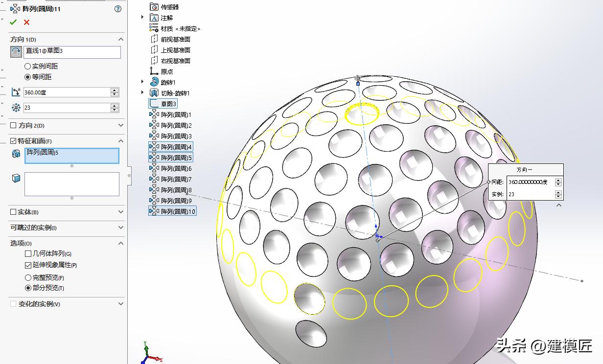The height and width of the screenshot is (364, 603).
Task: Expand the 注解 tree node
Action: [x=142, y=17]
